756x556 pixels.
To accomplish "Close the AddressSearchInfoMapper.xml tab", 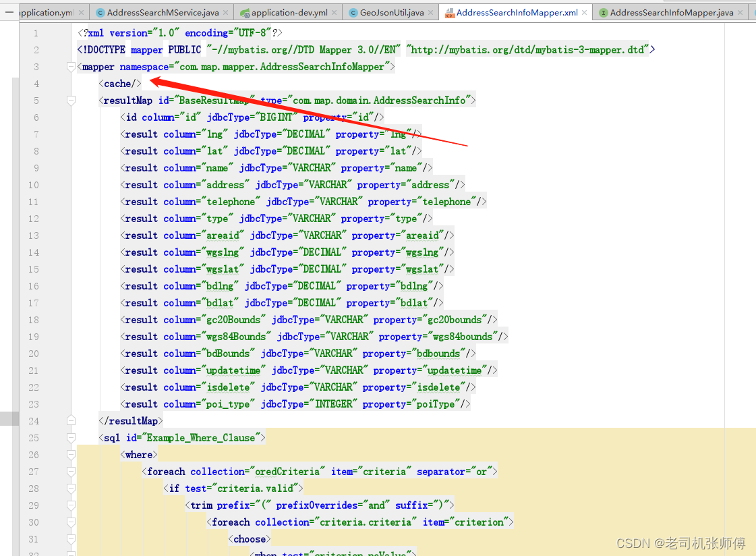I will coord(584,12).
